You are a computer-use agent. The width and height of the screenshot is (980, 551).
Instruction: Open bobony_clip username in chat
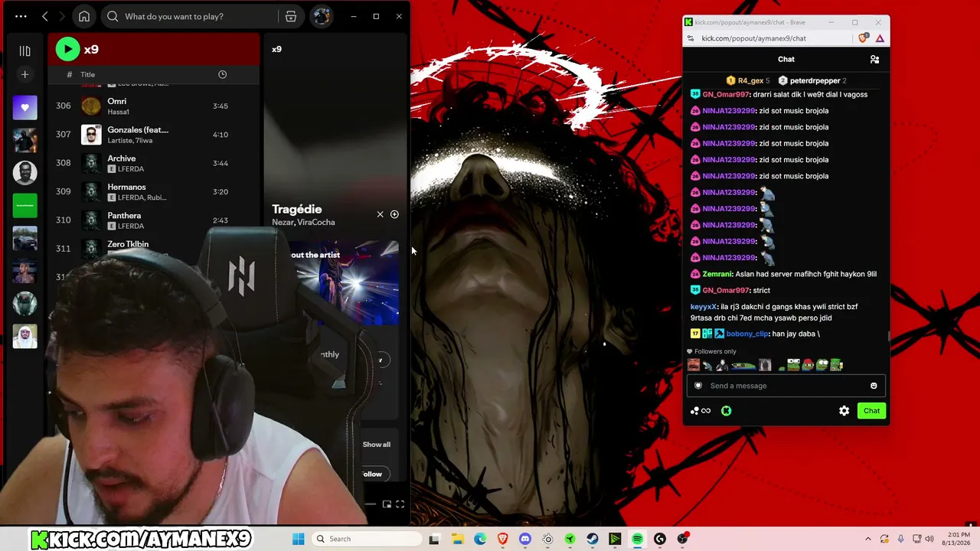746,334
